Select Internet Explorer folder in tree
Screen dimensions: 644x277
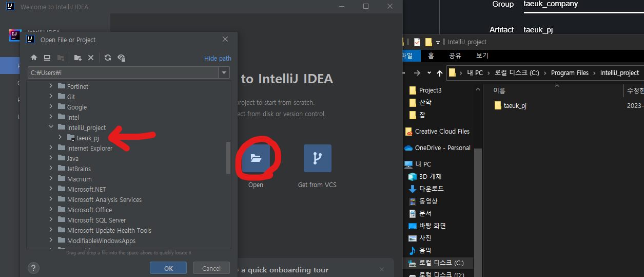click(x=90, y=148)
